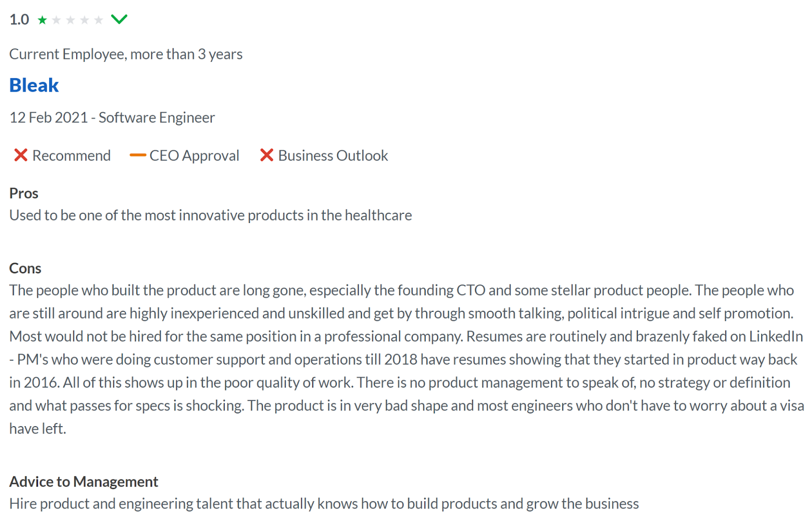This screenshot has height=515, width=812.
Task: Click the red X beside Business Outlook
Action: (266, 155)
